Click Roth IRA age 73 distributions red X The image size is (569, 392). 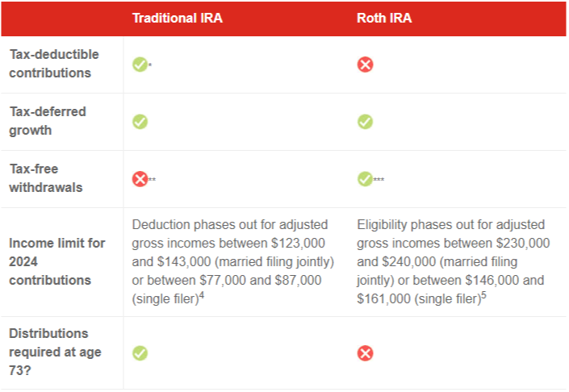[x=365, y=353]
